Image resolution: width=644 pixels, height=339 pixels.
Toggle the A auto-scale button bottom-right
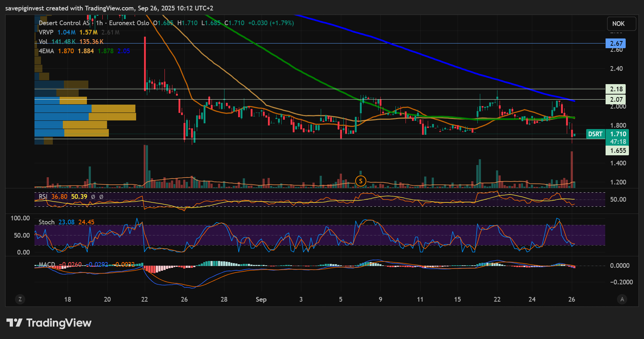(622, 299)
